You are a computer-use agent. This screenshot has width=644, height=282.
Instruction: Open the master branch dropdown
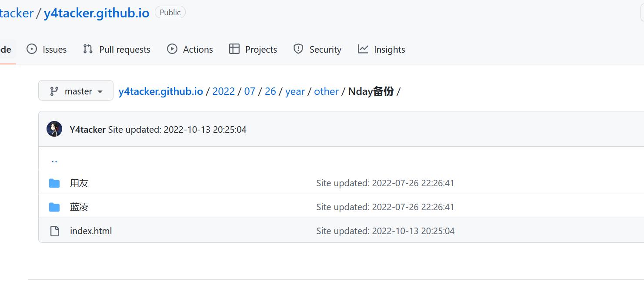click(76, 91)
